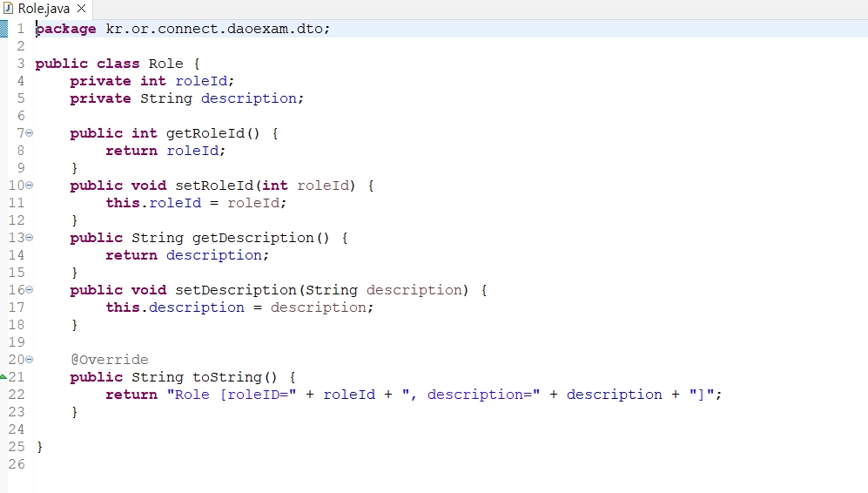
Task: Click the string ", description=" on line 22
Action: (x=470, y=395)
